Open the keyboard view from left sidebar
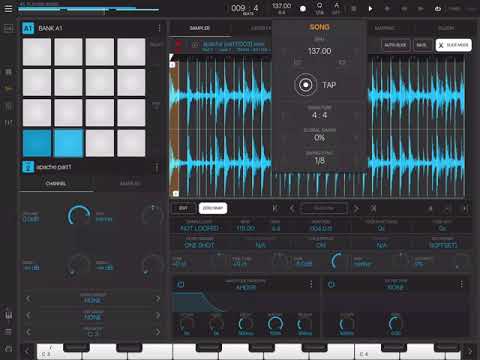This screenshot has height=360, width=480. (x=8, y=315)
